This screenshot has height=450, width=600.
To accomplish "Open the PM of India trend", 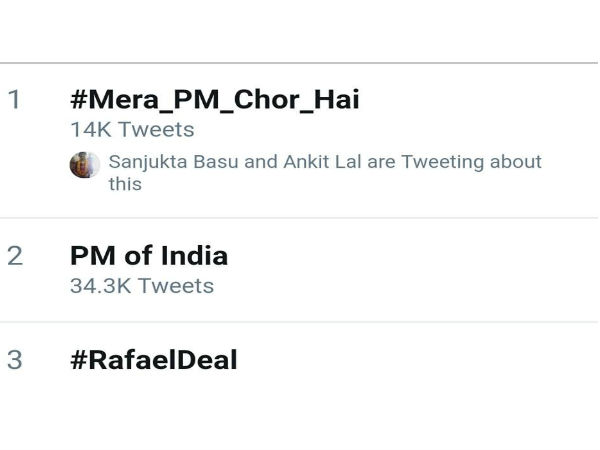I will coord(149,256).
